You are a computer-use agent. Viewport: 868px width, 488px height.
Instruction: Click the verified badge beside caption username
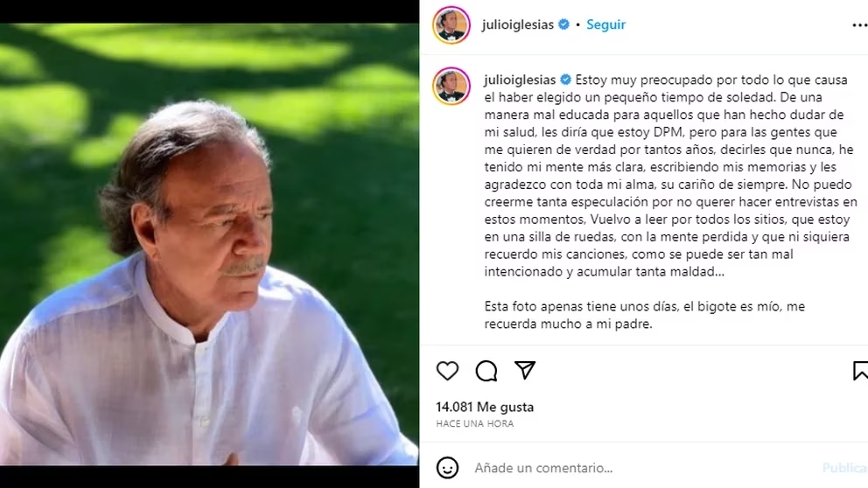(x=566, y=80)
